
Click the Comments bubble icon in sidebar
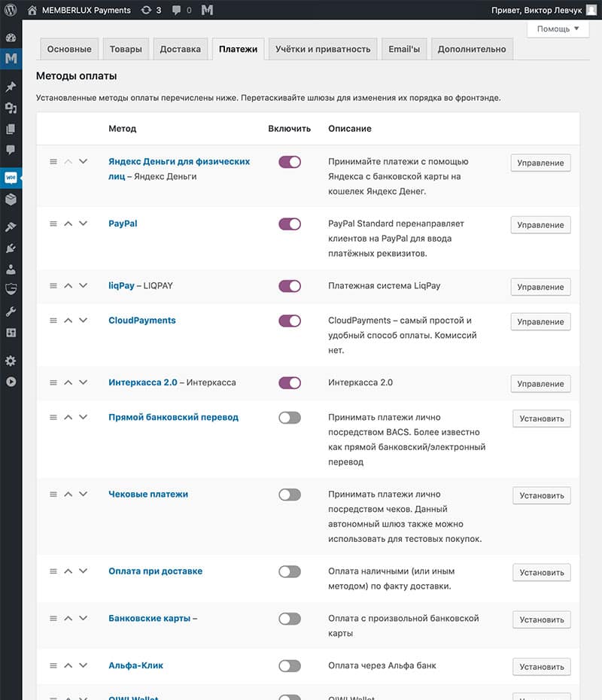[11, 150]
